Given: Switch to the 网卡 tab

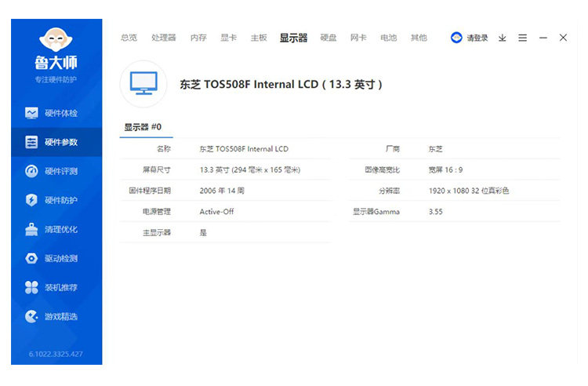Looking at the screenshot, I should 358,38.
